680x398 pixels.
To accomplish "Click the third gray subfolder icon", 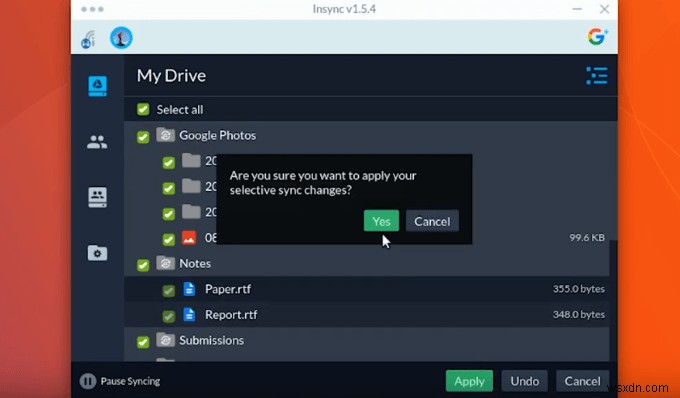I will coord(191,212).
